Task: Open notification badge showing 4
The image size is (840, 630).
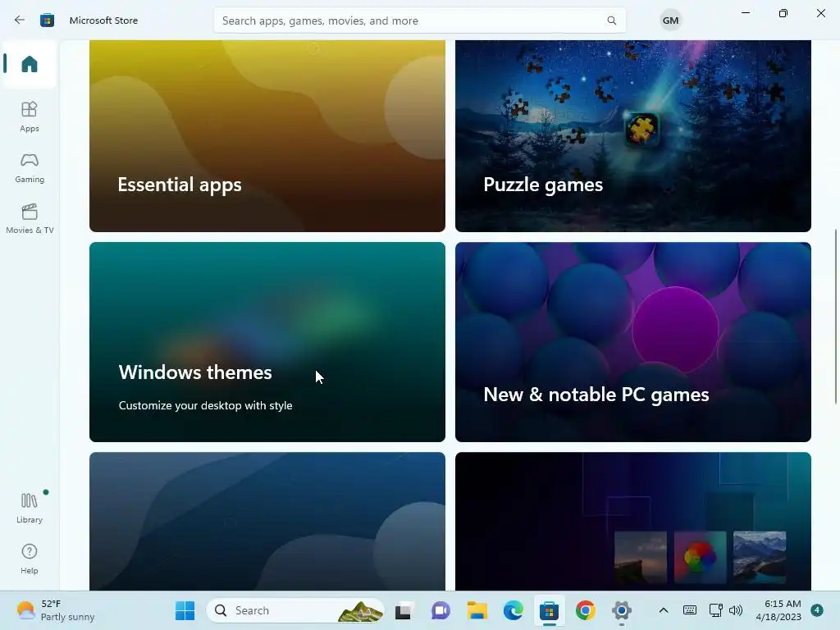Action: pyautogui.click(x=817, y=610)
